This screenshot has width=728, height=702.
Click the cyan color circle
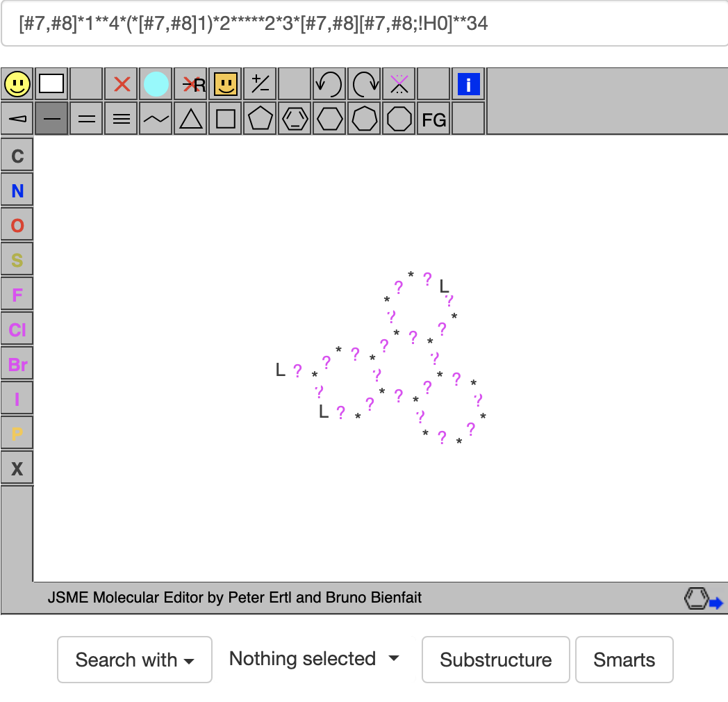(x=156, y=85)
